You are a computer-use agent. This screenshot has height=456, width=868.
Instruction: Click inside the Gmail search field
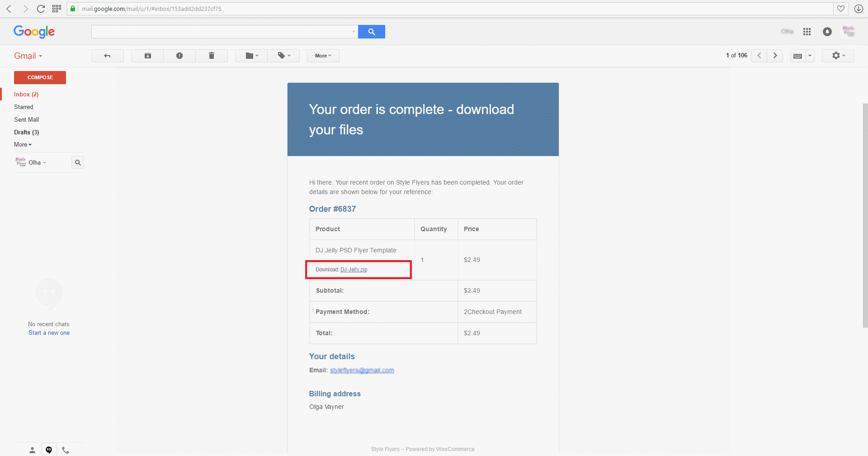click(x=222, y=32)
